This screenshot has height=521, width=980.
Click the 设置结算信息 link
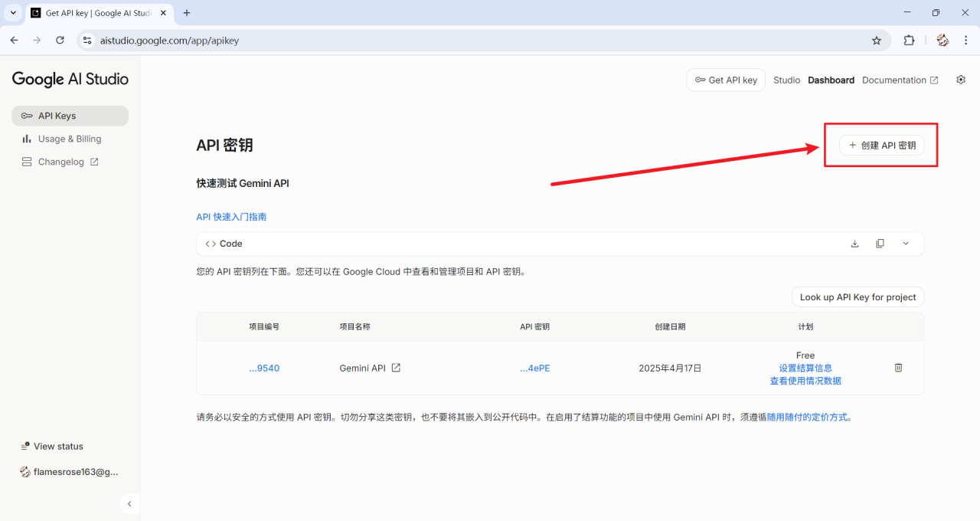point(805,368)
